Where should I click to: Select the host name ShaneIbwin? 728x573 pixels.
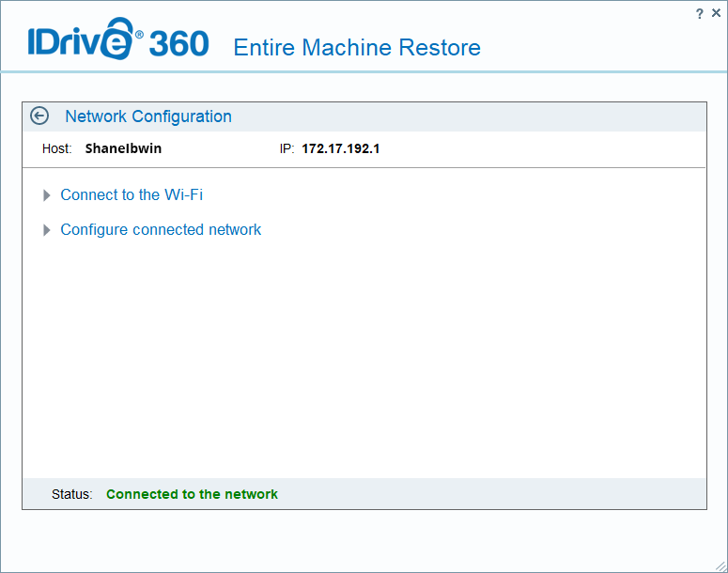(x=123, y=148)
